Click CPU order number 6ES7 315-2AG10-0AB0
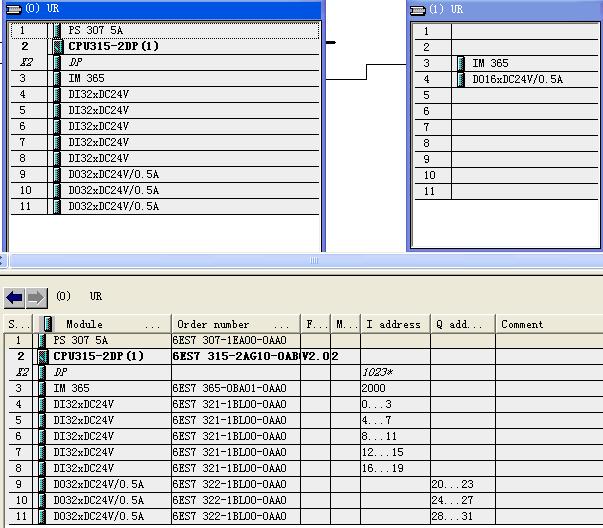This screenshot has width=603, height=528. click(236, 356)
